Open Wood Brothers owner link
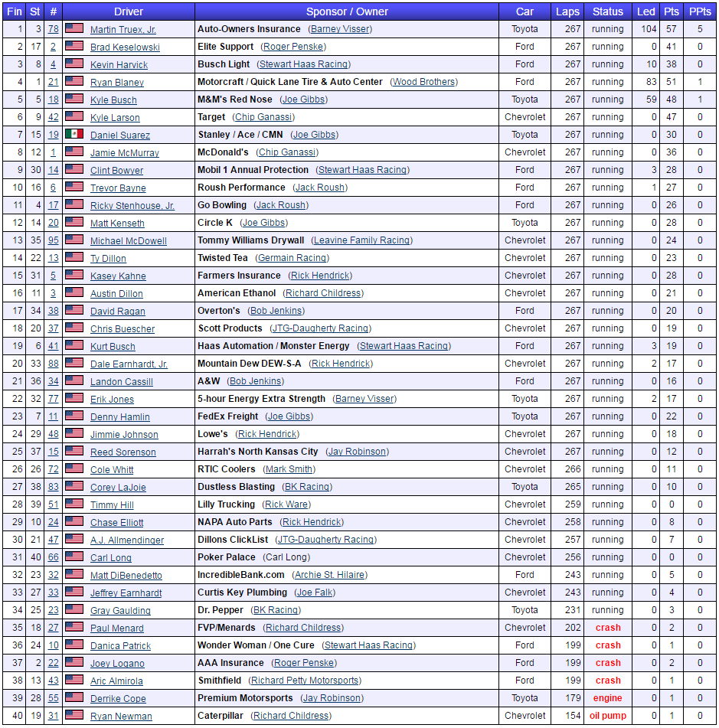Screen dimensions: 719x728 [423, 82]
